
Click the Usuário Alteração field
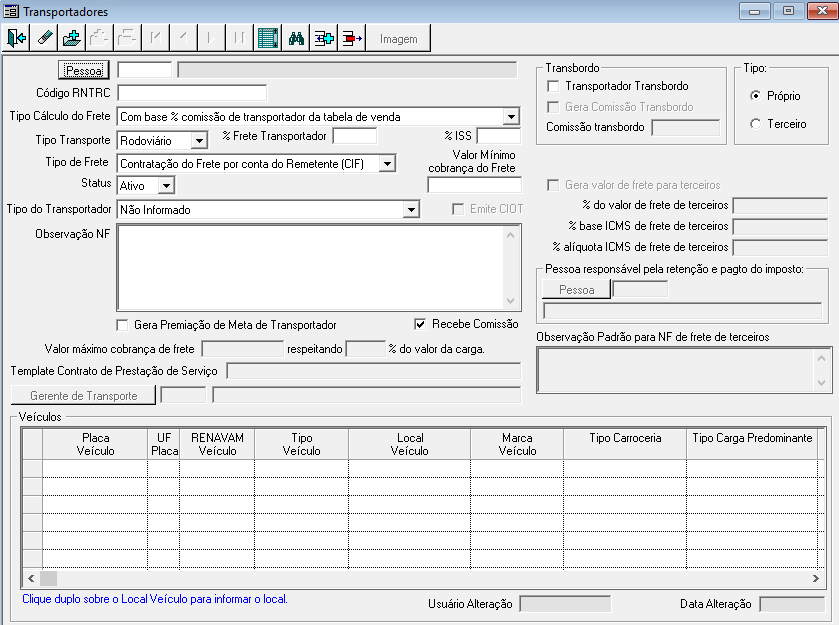(565, 604)
